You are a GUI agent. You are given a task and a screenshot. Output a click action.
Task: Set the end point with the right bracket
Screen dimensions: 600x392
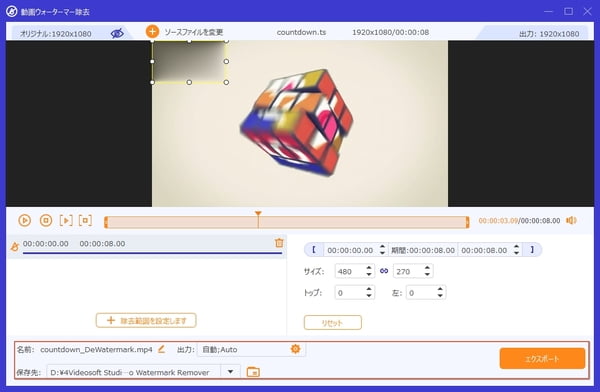pyautogui.click(x=532, y=250)
